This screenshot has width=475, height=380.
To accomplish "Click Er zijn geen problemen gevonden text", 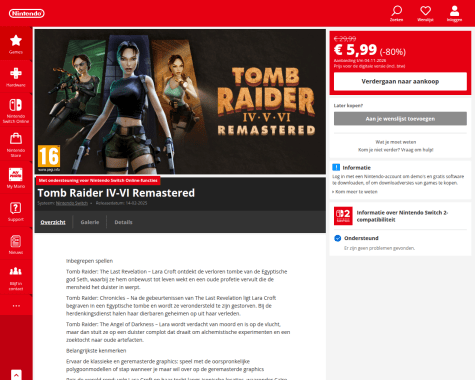I will coord(379,248).
